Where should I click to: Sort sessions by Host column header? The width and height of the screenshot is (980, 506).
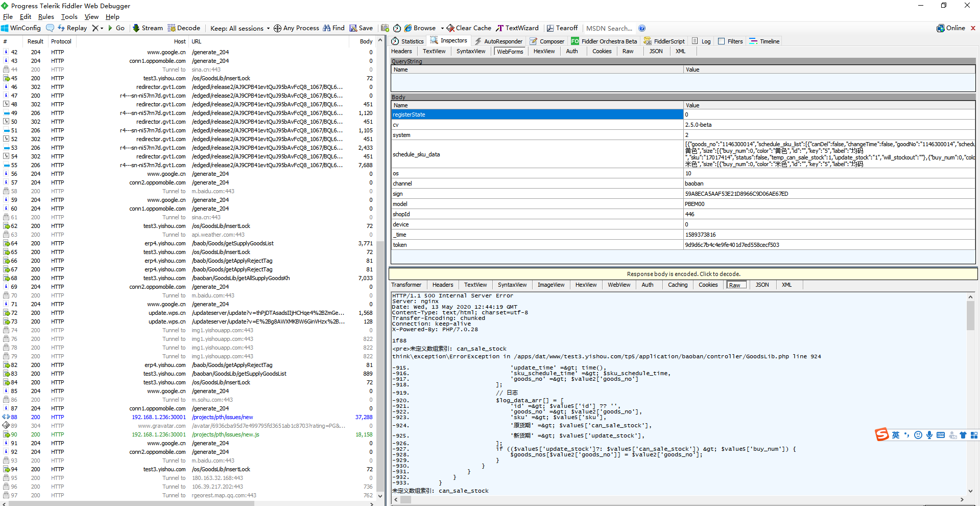coord(132,41)
